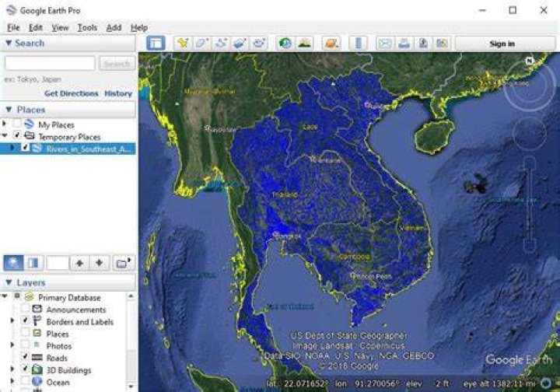Toggle sunlight across the landscape
560x392 pixels.
[304, 44]
